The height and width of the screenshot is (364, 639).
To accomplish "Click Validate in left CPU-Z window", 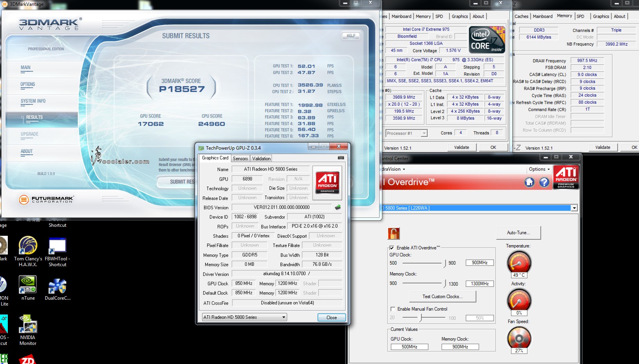I will click(x=461, y=147).
